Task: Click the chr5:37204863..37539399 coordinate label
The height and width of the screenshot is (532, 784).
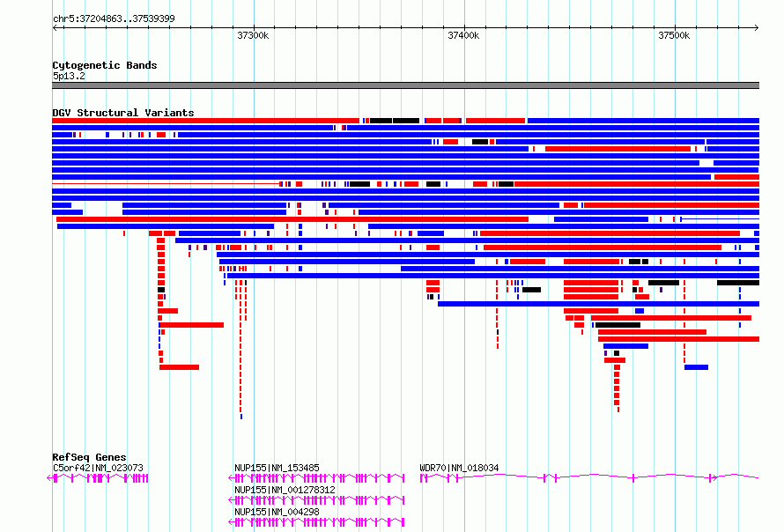Action: coord(114,18)
